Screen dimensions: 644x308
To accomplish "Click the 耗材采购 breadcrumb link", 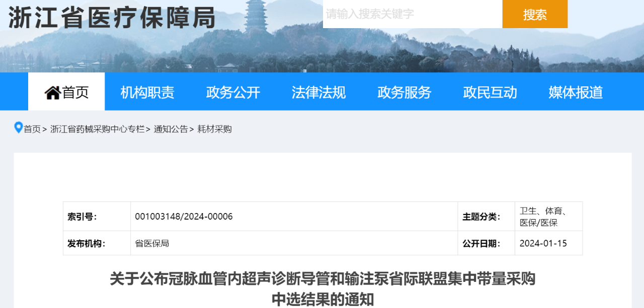I will coord(214,129).
